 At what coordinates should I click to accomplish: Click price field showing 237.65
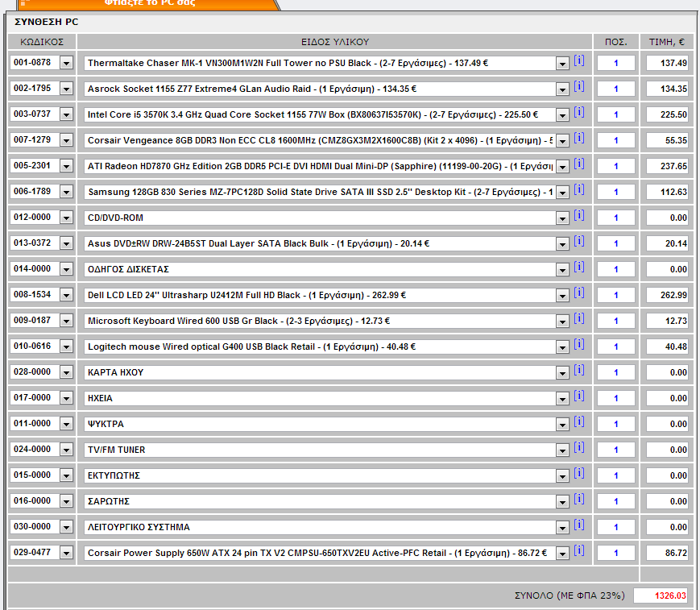tap(667, 166)
